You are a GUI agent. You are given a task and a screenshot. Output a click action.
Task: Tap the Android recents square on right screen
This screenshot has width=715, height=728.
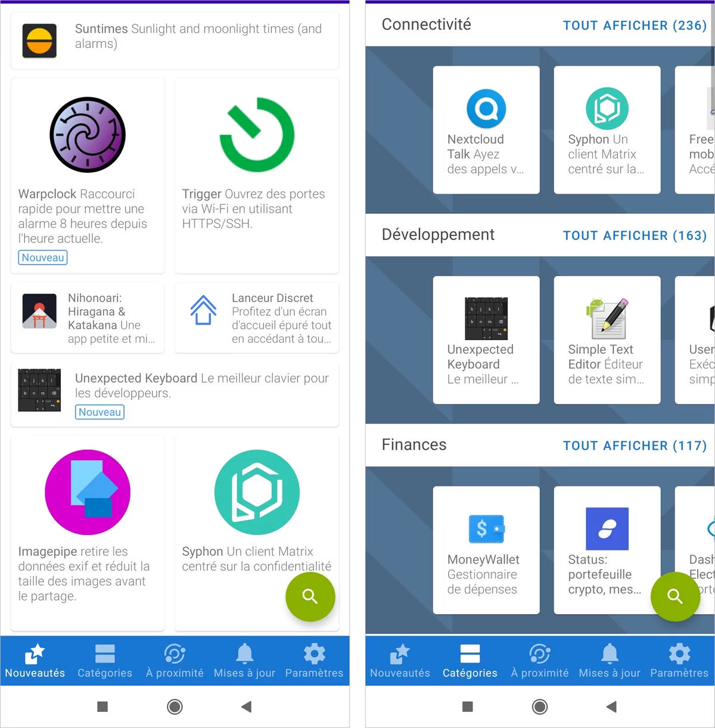468,707
